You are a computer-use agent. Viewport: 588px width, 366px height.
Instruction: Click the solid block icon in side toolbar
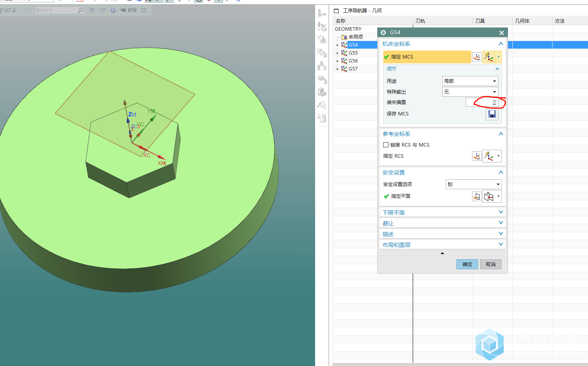point(322,92)
